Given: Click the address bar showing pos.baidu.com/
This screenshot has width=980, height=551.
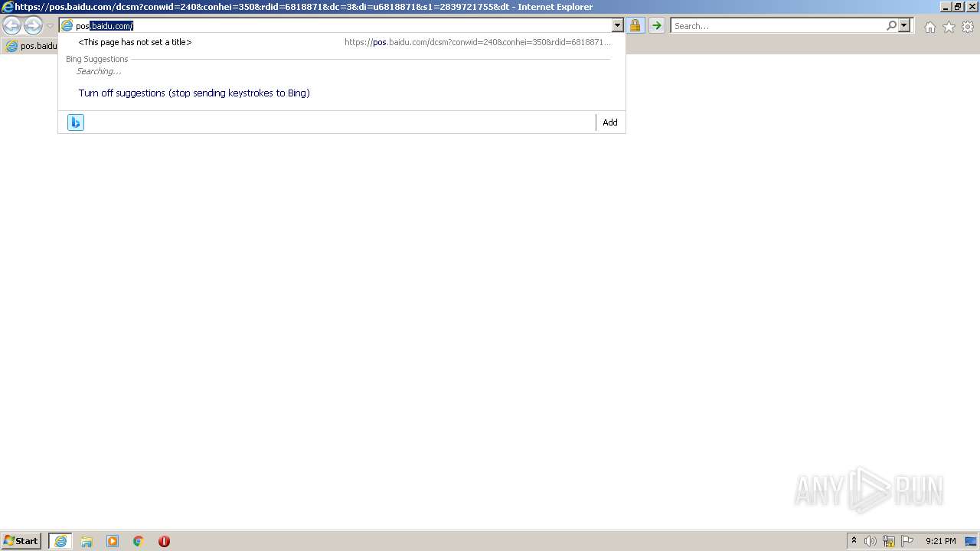Looking at the screenshot, I should point(341,26).
